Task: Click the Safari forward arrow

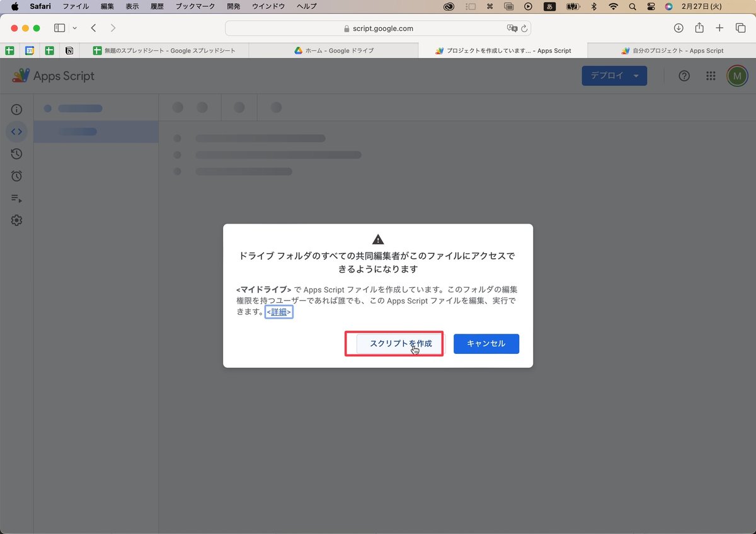Action: pyautogui.click(x=113, y=28)
